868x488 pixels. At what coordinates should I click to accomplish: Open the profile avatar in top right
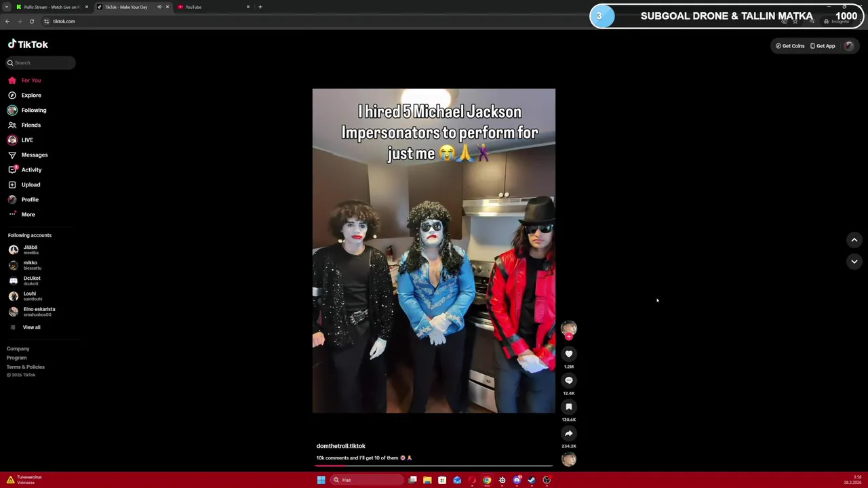848,46
